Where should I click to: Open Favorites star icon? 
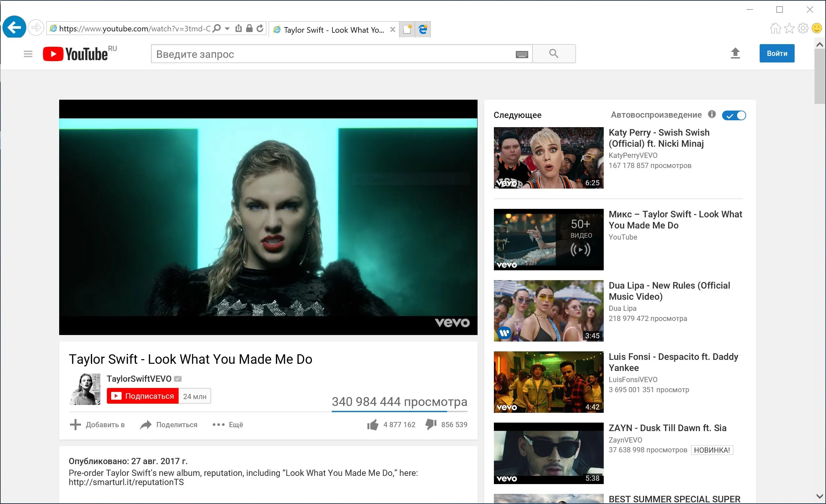click(789, 28)
